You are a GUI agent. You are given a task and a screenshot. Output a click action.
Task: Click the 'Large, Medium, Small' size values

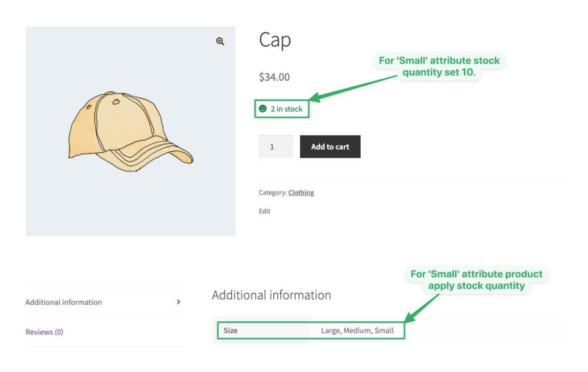[x=357, y=331]
